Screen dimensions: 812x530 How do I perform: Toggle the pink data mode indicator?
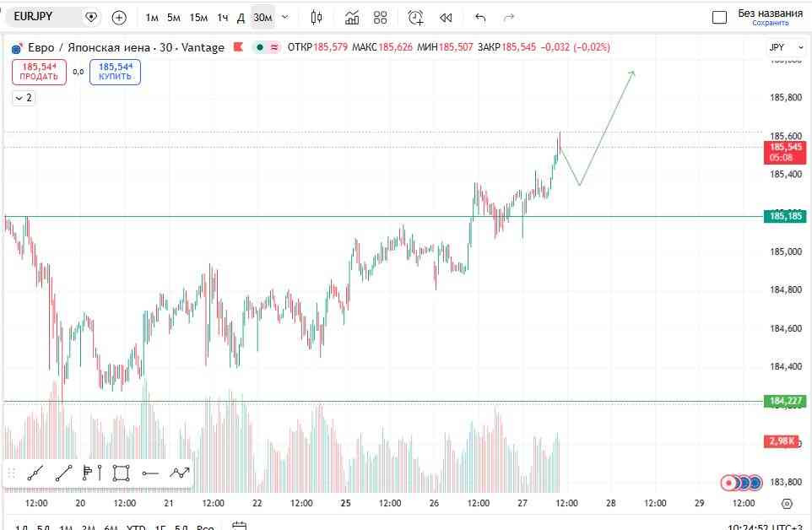click(x=274, y=47)
